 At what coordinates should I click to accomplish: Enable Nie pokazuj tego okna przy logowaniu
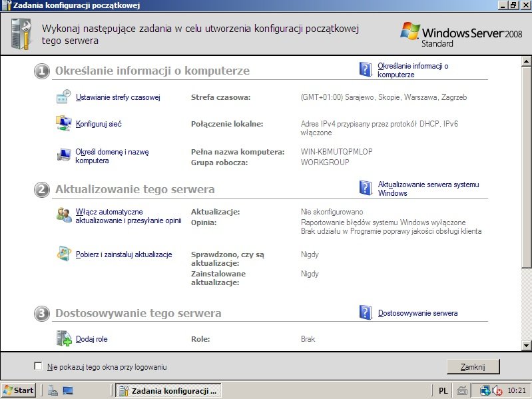coord(38,366)
